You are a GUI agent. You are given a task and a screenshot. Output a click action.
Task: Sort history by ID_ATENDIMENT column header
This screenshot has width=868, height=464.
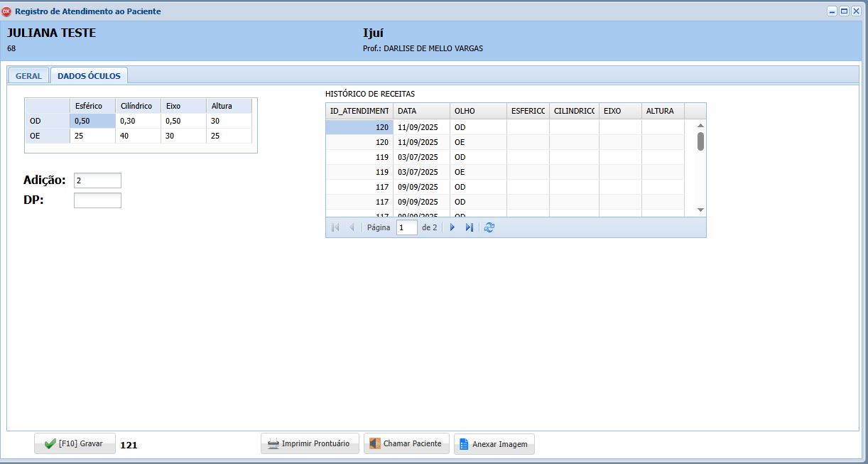(x=359, y=111)
